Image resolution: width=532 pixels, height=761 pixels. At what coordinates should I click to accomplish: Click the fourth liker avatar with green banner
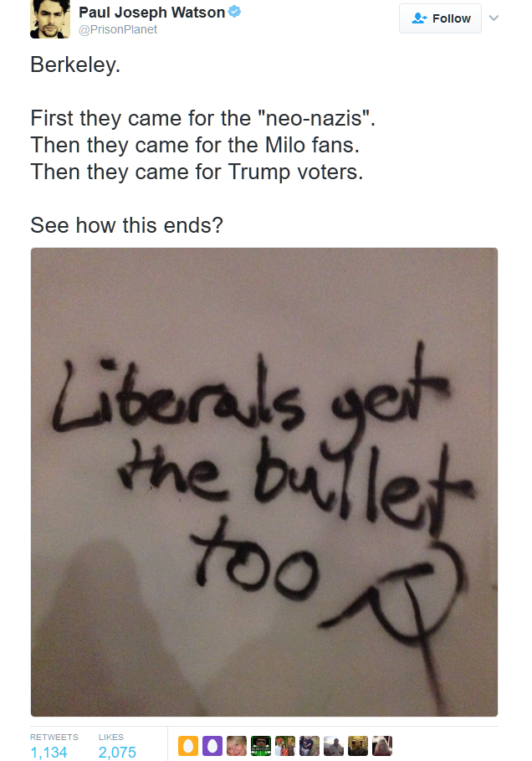[261, 745]
